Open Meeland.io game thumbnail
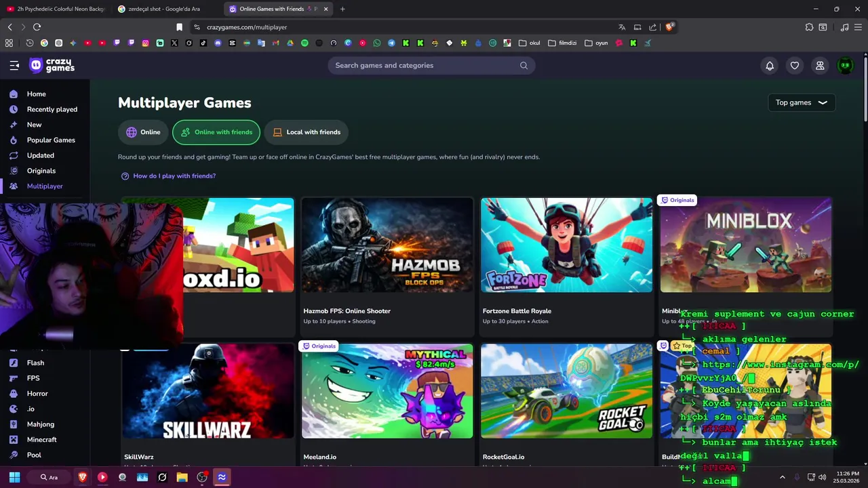This screenshot has width=868, height=488. 387,391
